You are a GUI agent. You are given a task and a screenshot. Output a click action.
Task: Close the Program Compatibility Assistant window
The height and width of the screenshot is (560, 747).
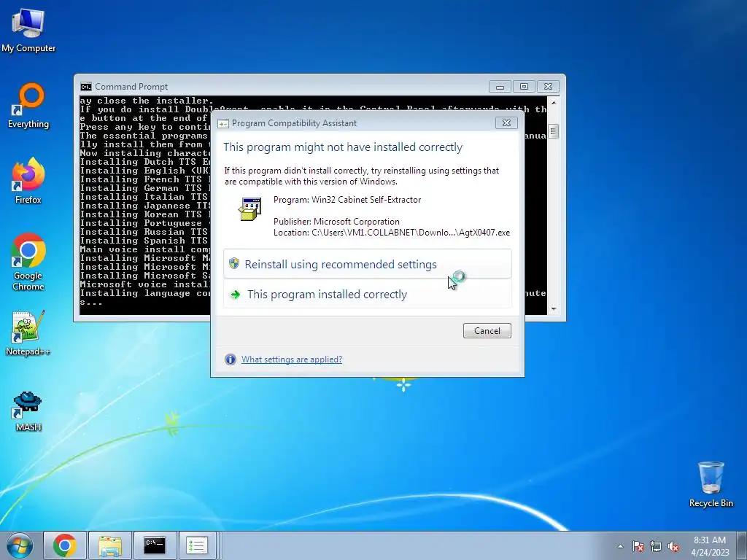pyautogui.click(x=506, y=122)
